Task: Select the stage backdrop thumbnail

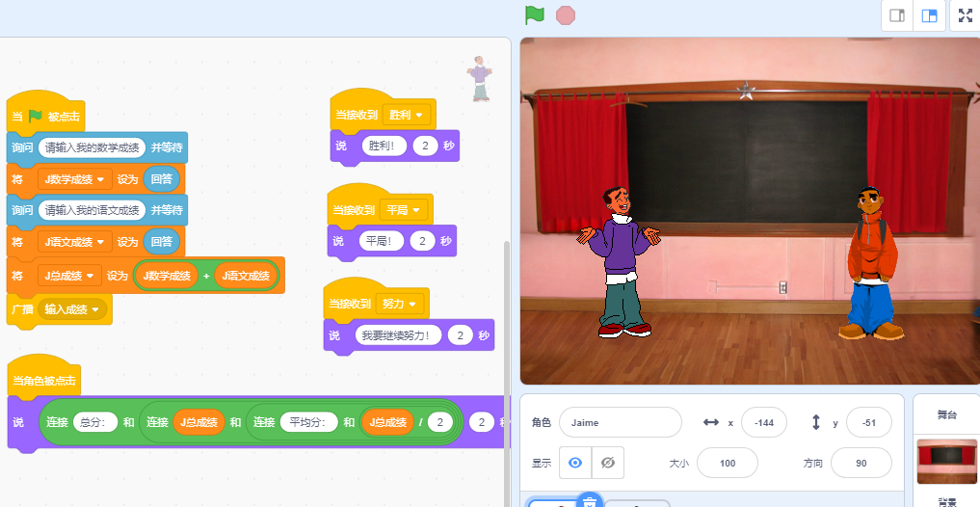Action: [947, 461]
